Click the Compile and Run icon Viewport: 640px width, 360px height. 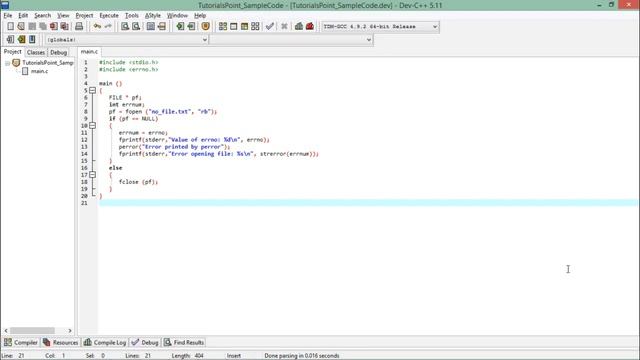[x=244, y=27]
